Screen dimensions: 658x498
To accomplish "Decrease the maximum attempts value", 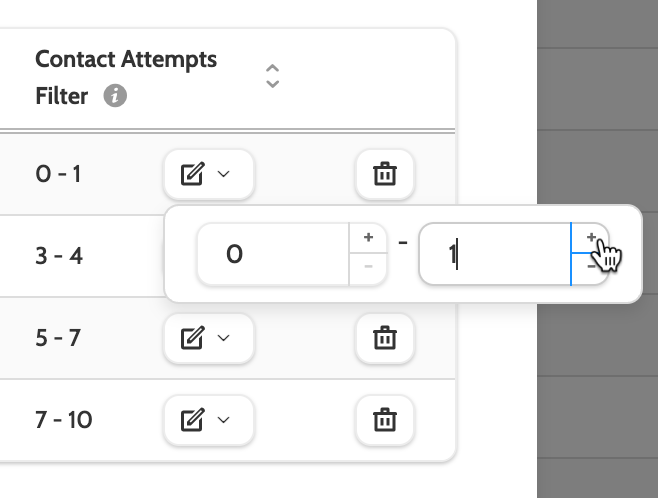I will (590, 268).
